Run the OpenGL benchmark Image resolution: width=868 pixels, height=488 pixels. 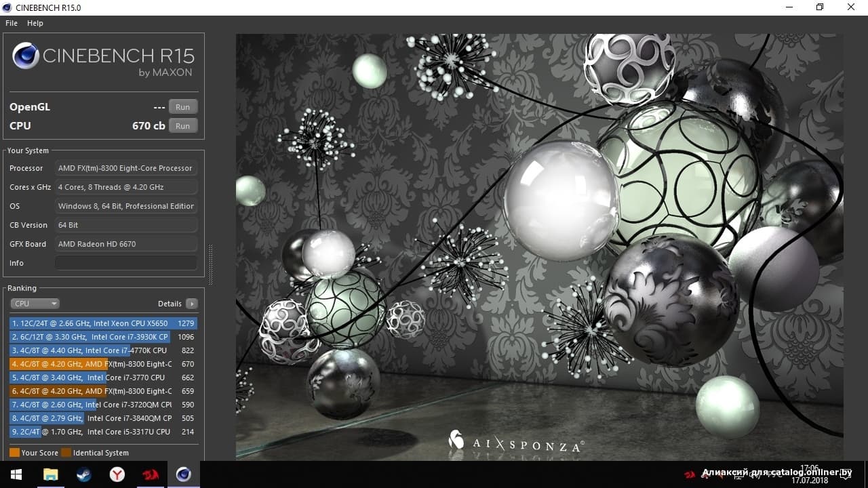(183, 107)
